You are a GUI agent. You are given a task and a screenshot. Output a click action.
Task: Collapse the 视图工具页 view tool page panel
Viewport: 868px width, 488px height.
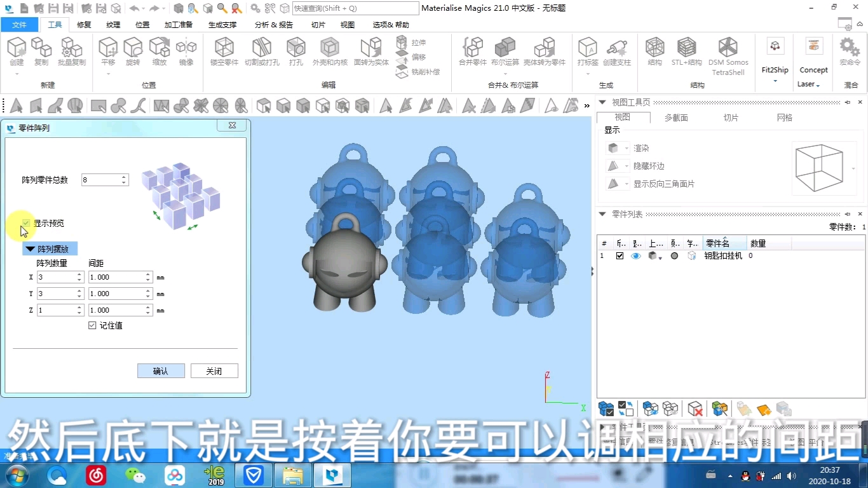[x=602, y=102]
